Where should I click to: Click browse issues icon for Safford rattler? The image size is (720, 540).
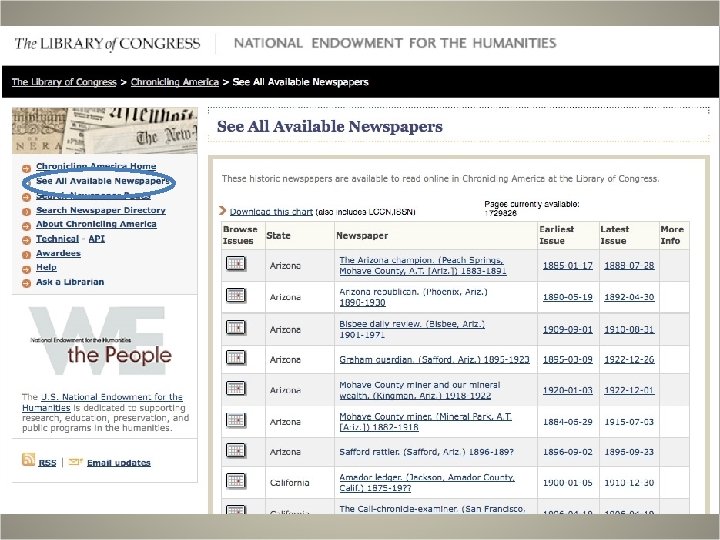click(236, 450)
